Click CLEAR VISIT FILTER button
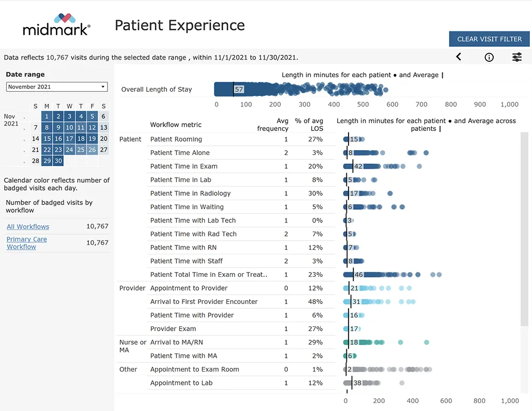532x411 pixels. point(489,39)
